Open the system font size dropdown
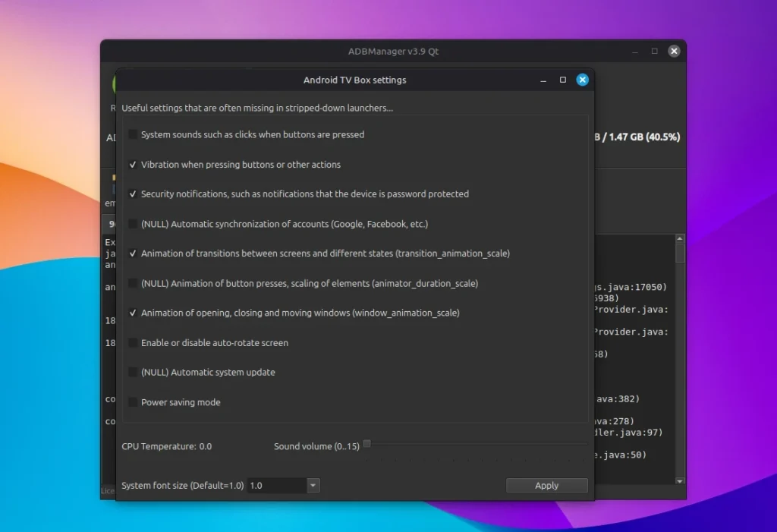The height and width of the screenshot is (532, 777). click(x=313, y=486)
